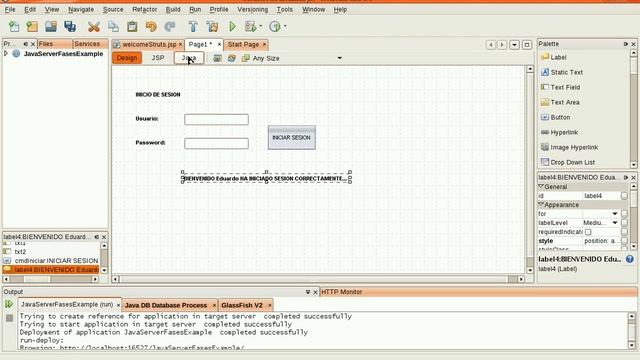Open the editor tabs list dropdown

[514, 44]
